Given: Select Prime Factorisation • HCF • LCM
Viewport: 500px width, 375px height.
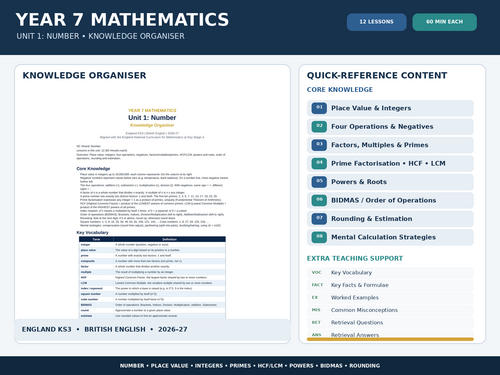Looking at the screenshot, I should tap(390, 163).
